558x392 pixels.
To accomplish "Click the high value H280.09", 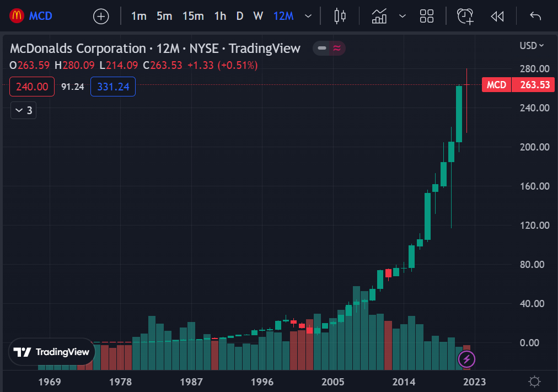I will pos(75,66).
